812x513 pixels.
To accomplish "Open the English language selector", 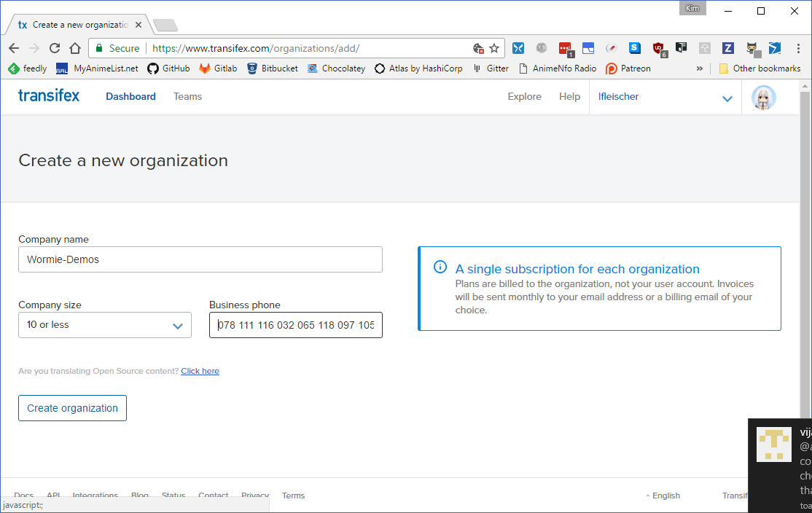I will coord(663,496).
